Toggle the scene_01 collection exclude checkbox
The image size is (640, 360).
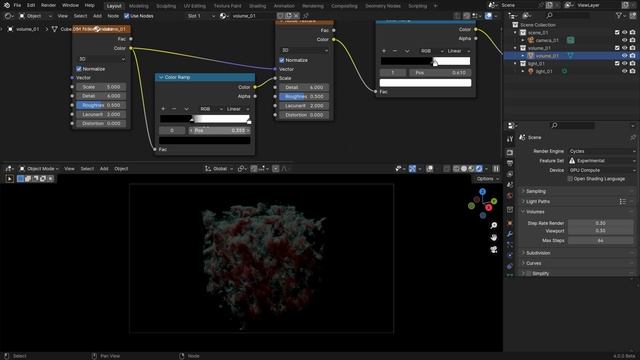[x=617, y=32]
